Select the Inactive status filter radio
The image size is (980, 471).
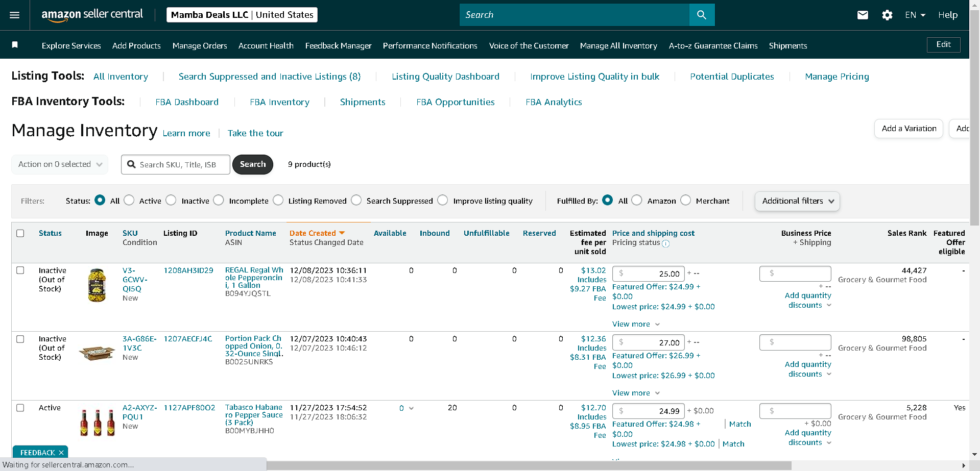click(x=171, y=200)
